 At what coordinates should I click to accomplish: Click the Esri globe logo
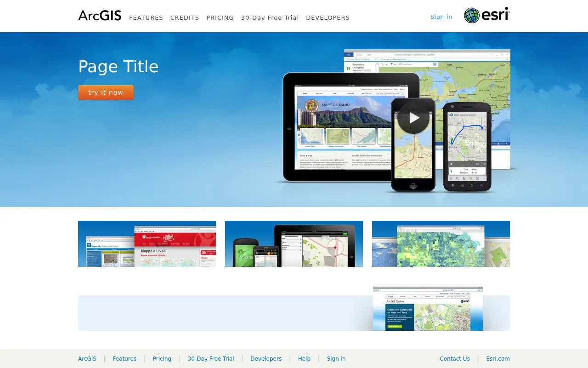487,15
